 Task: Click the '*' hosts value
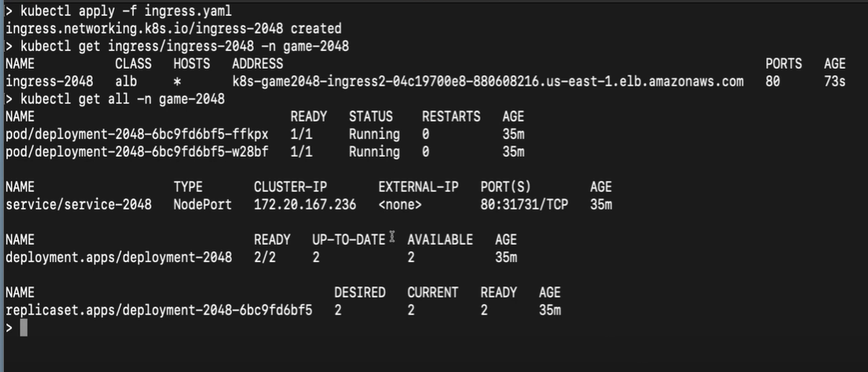(x=177, y=82)
